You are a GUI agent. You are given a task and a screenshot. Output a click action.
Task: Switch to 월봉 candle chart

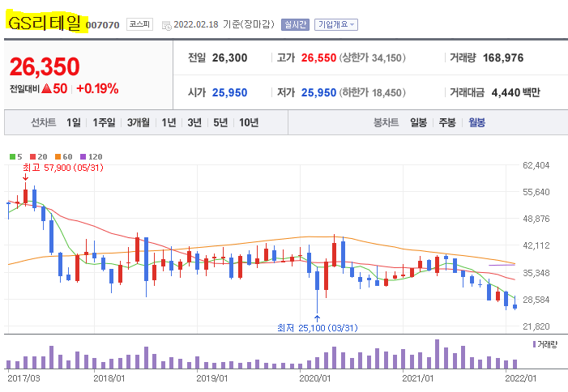[476, 123]
